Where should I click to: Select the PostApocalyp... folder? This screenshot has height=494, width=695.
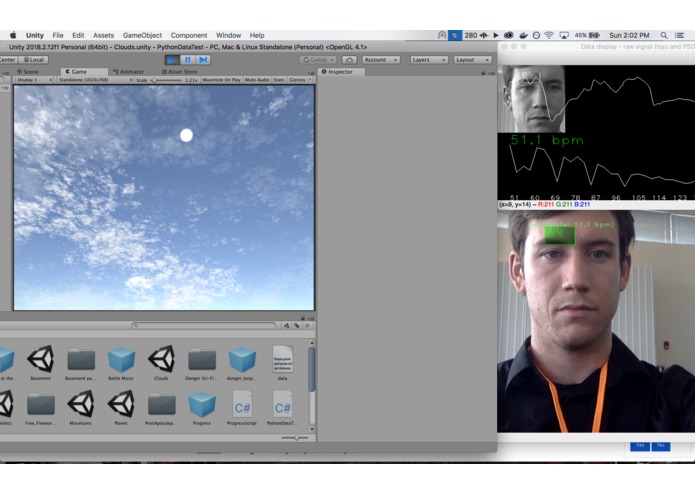[x=161, y=408]
